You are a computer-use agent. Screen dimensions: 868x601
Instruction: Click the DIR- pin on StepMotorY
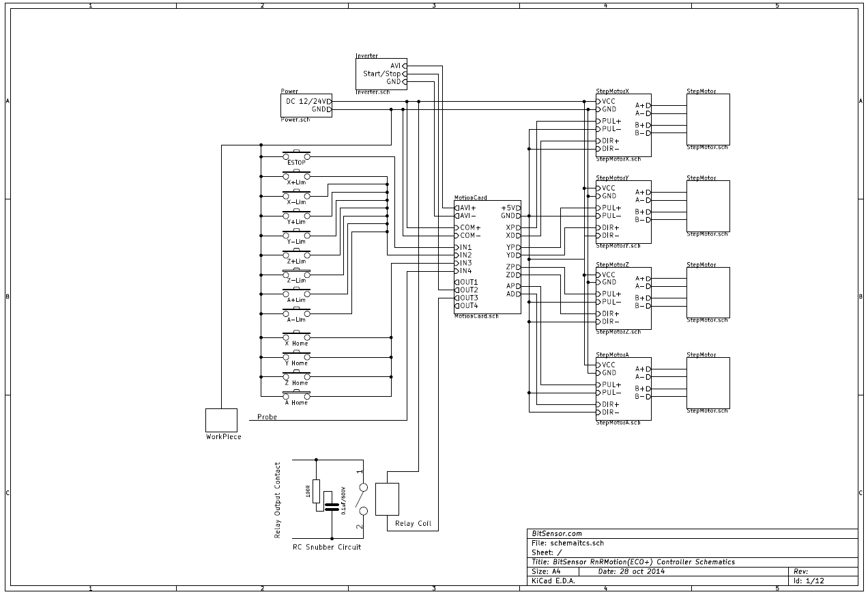coord(607,236)
